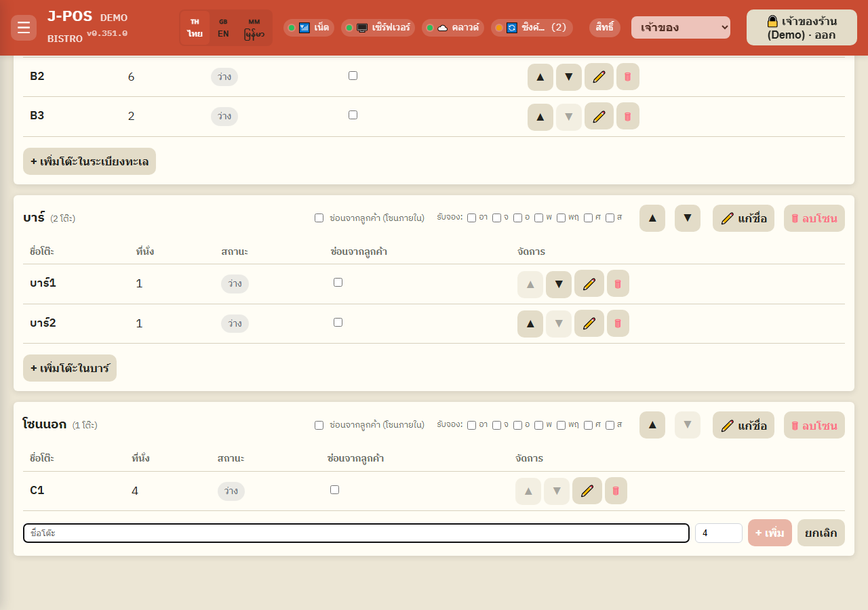Check the ส reservation day for โซนนอก zone

(x=610, y=425)
